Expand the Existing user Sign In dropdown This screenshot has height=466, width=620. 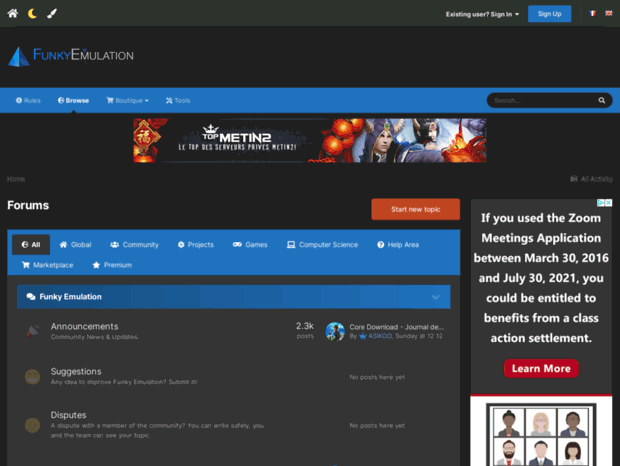(x=482, y=14)
